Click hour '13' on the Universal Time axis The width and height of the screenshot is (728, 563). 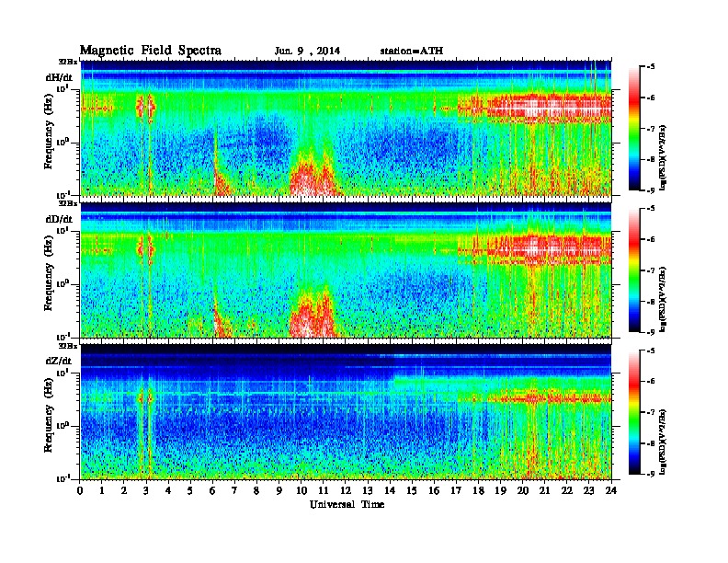click(368, 490)
